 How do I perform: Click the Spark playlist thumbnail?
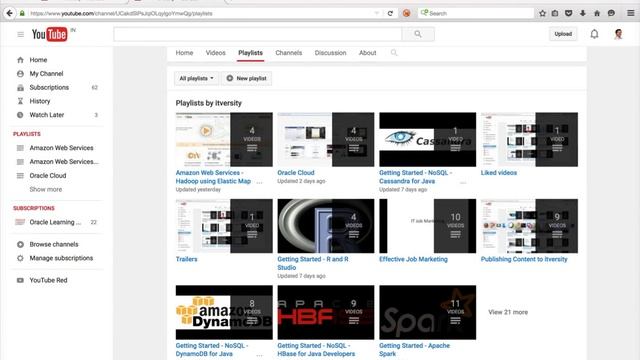pos(427,312)
